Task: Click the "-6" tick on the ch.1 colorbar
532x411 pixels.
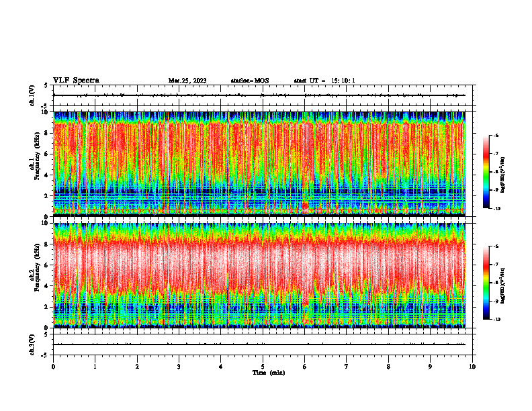Action: pos(496,135)
